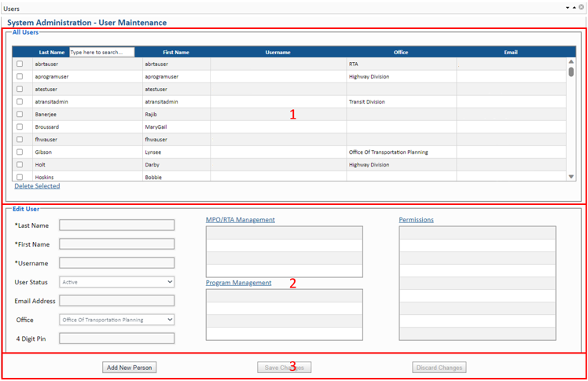Click the Email column header

click(510, 53)
